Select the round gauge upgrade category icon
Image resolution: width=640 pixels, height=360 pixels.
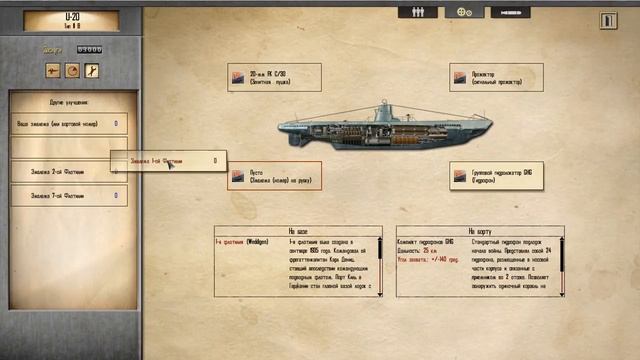coord(72,71)
